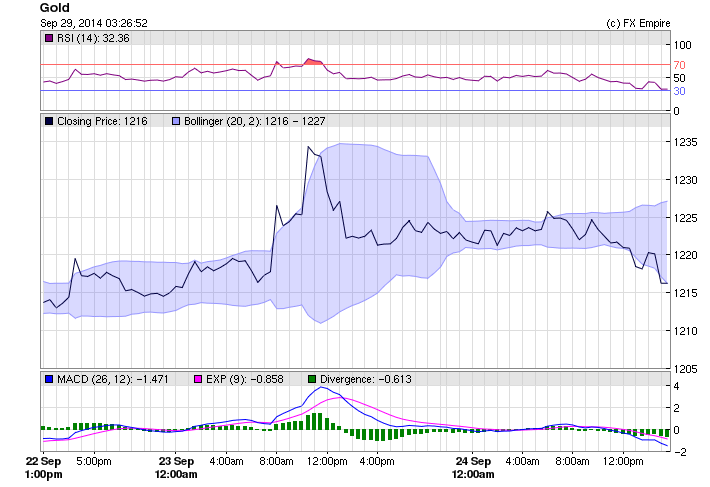710x487 pixels.
Task: Click the 'EXP (9): -0.858' label
Action: (245, 379)
